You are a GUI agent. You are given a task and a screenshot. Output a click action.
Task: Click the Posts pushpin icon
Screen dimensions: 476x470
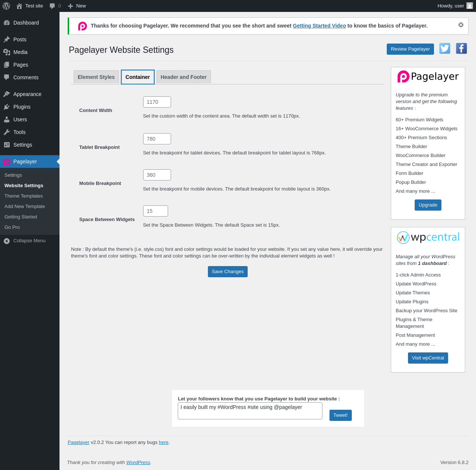pos(7,39)
